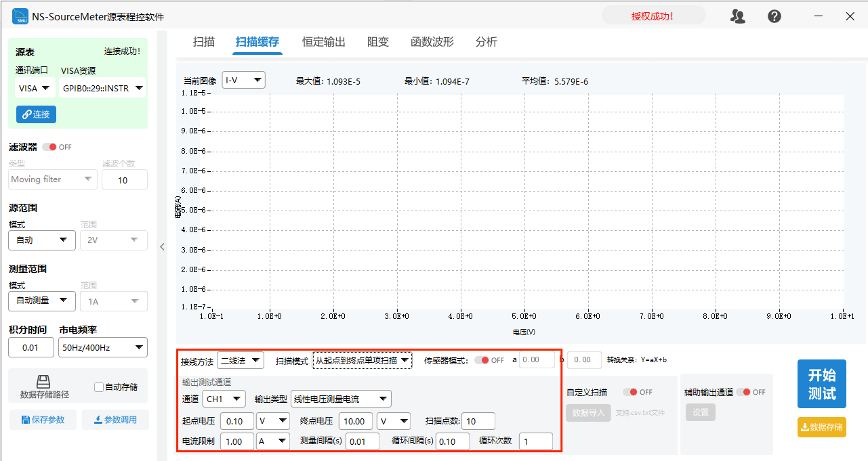Toggle the 传感器模式 switch
The image size is (868, 461).
[481, 360]
